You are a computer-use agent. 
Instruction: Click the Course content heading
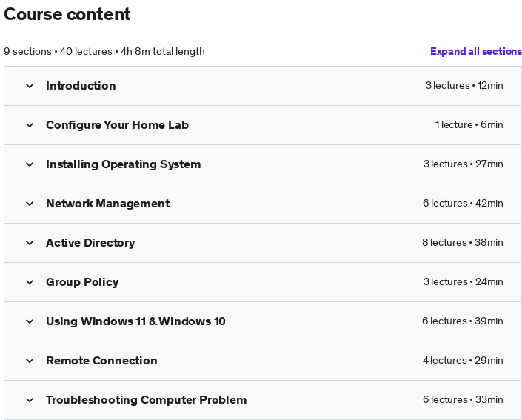coord(67,14)
